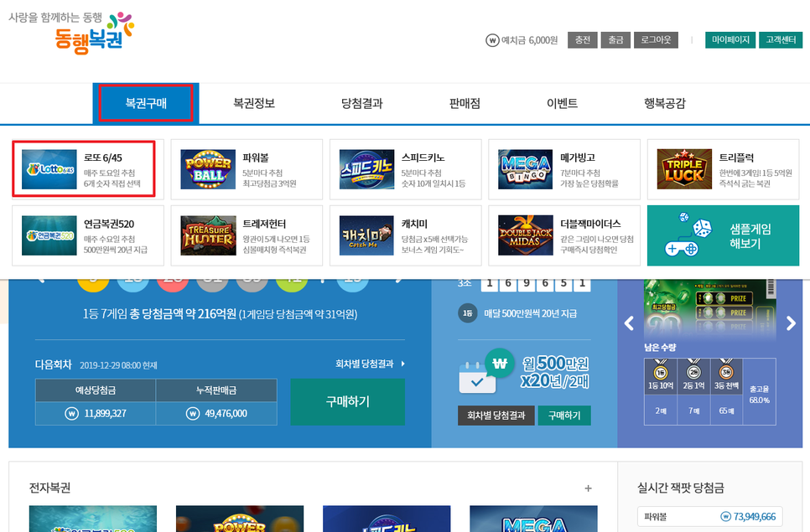The image size is (810, 532).
Task: Click the pension lottery 구매하기 button
Action: 564,416
